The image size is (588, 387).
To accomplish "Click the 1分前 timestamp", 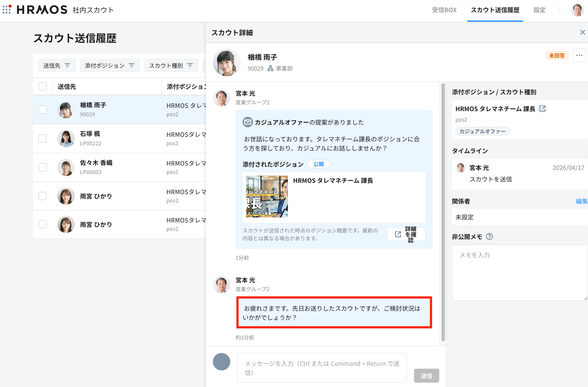I will point(242,258).
